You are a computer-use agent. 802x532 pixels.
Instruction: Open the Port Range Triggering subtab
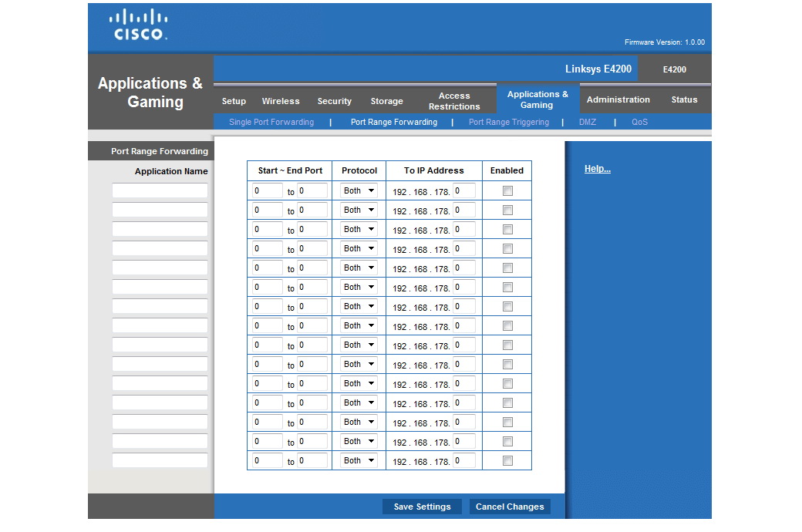[509, 122]
